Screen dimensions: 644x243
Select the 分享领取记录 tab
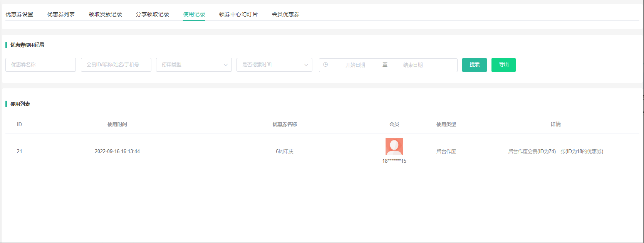click(x=153, y=14)
